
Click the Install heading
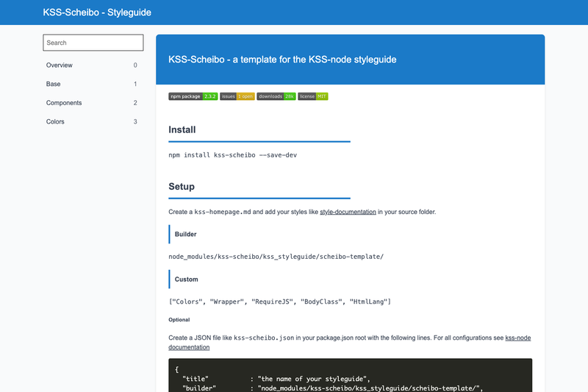click(182, 129)
